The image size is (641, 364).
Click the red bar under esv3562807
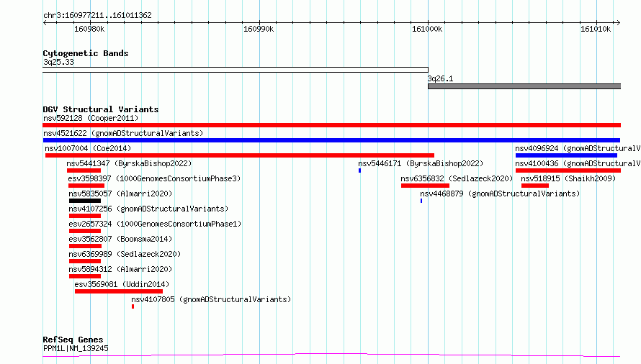coord(86,246)
